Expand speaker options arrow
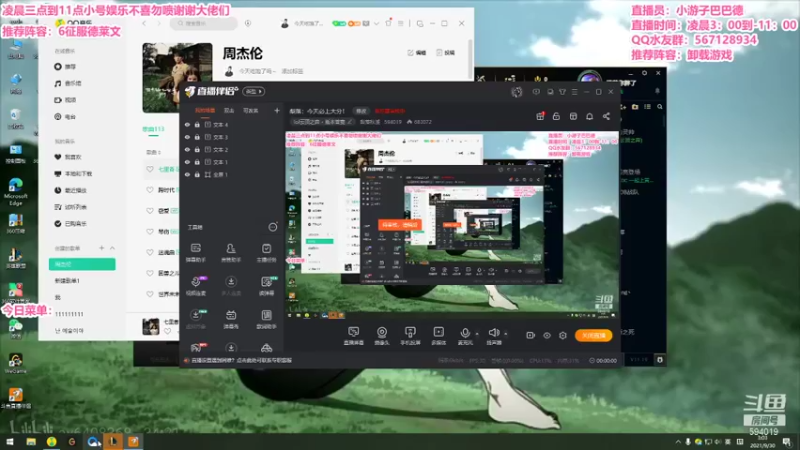 [506, 334]
